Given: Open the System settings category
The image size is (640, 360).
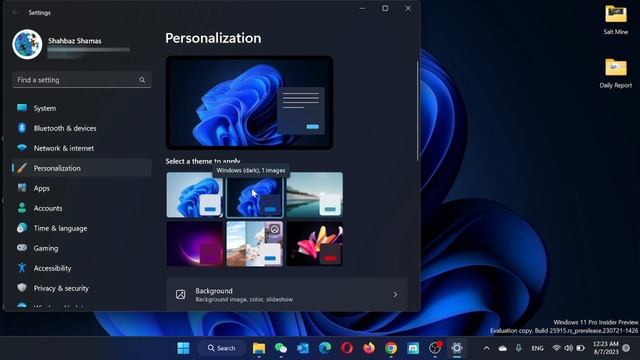Looking at the screenshot, I should (82, 108).
